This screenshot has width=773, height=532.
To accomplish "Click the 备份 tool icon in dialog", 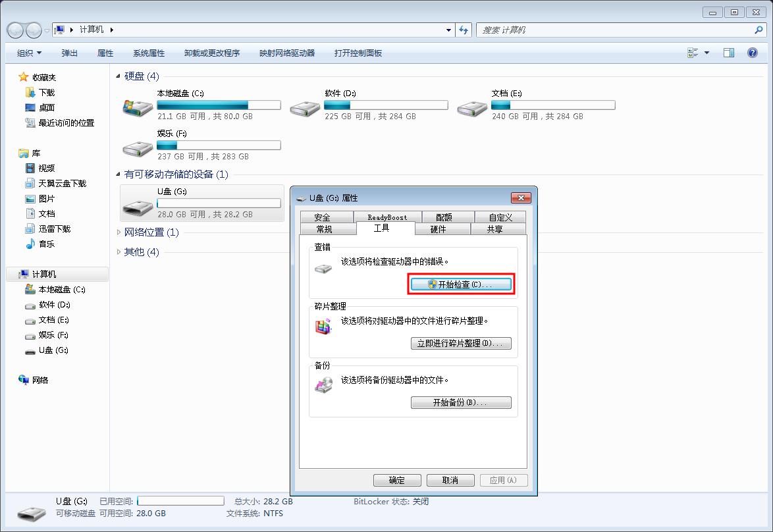I will click(323, 385).
